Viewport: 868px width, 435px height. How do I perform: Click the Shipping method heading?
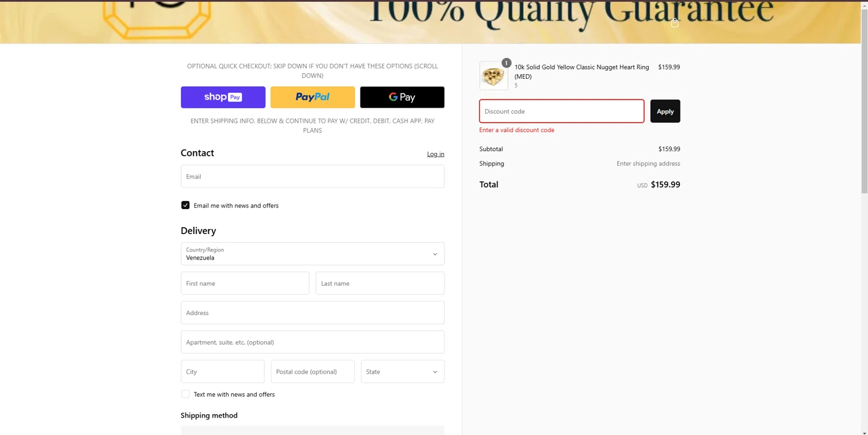[209, 415]
